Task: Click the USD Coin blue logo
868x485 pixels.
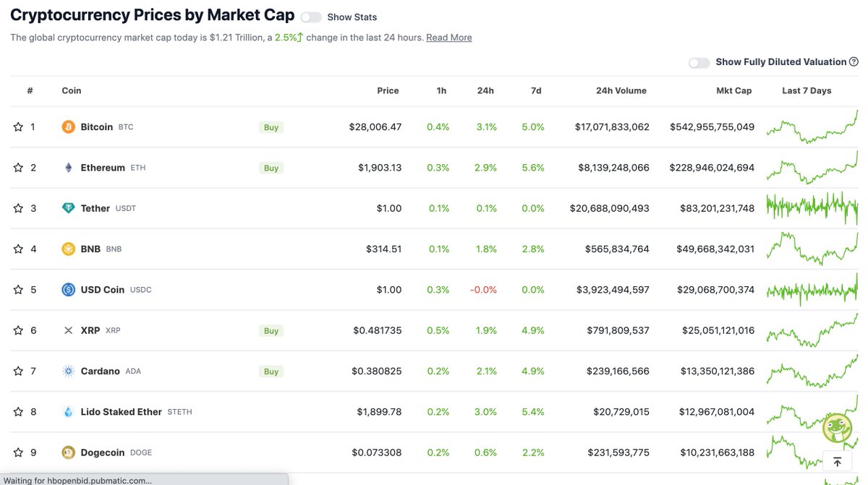Action: (x=69, y=290)
